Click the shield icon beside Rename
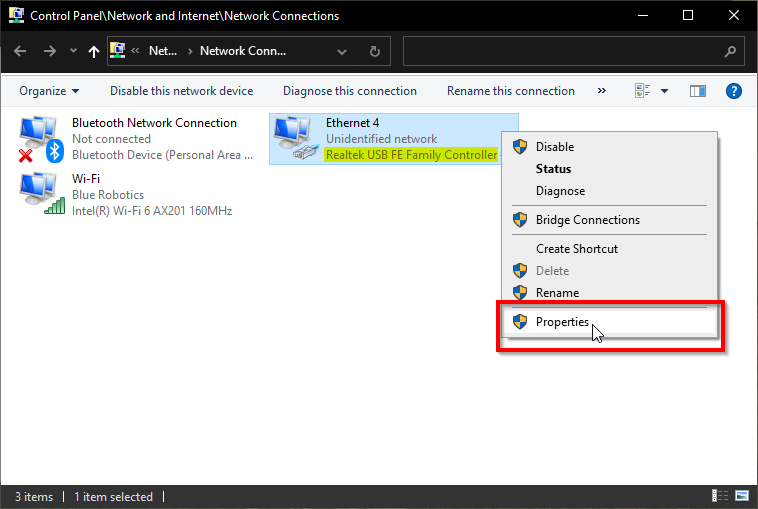This screenshot has width=758, height=509. coord(520,293)
